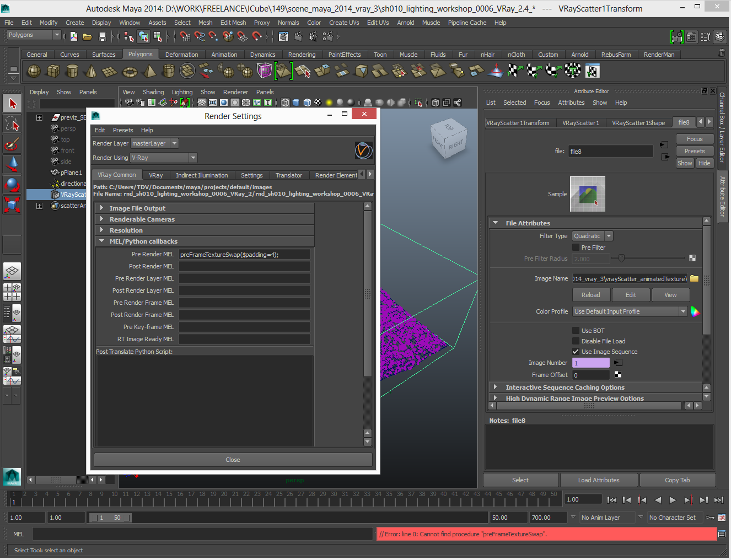Open the Filter Type Quadratic dropdown

593,236
